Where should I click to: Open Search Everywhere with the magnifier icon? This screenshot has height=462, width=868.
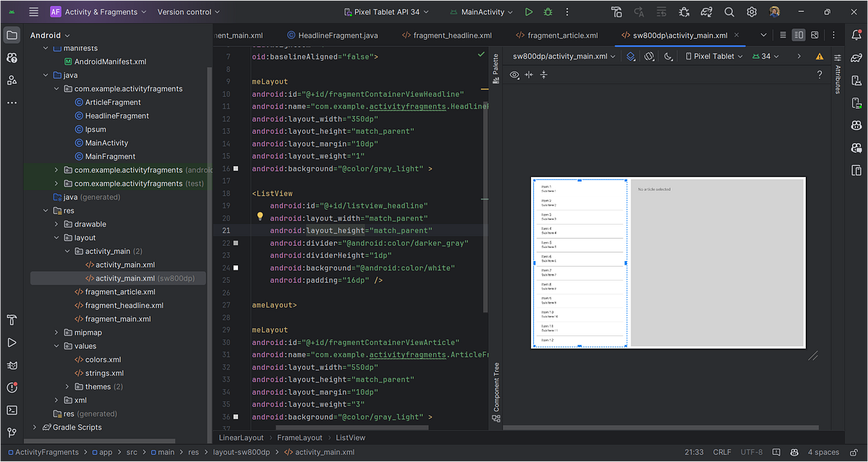pyautogui.click(x=728, y=12)
